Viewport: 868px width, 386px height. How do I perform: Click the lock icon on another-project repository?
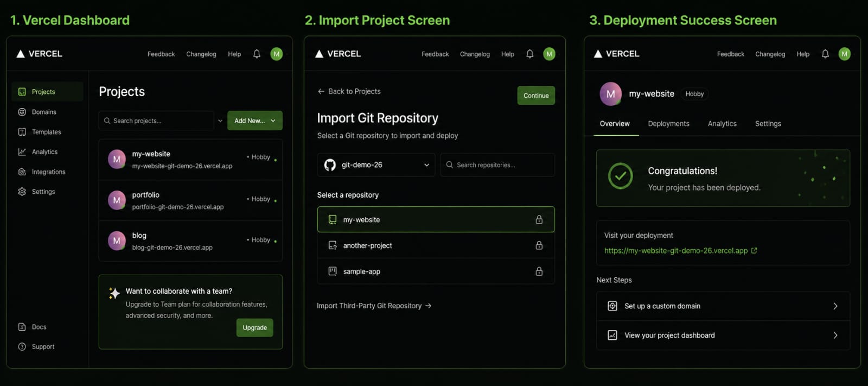[x=539, y=245]
